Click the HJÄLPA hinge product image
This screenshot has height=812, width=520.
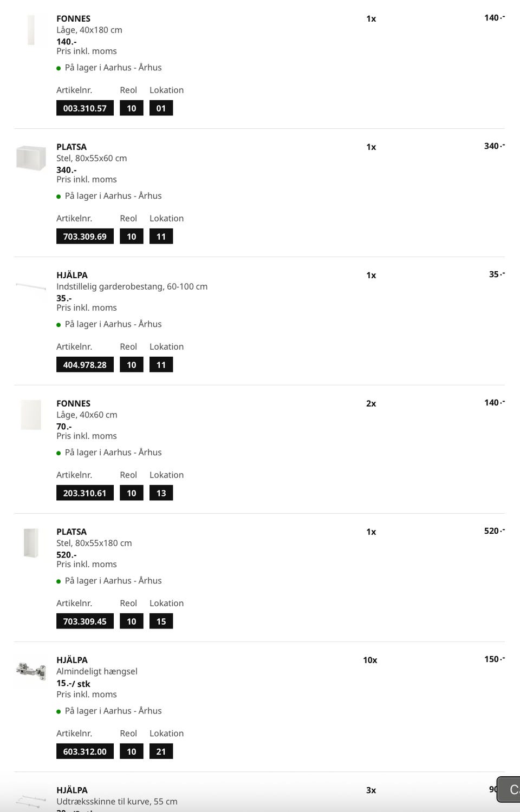(31, 671)
